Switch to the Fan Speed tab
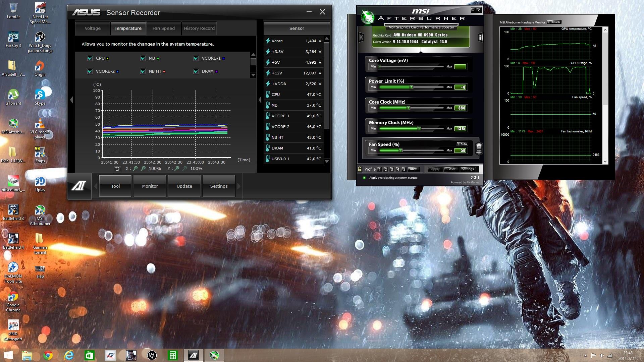This screenshot has width=644, height=362. point(163,28)
